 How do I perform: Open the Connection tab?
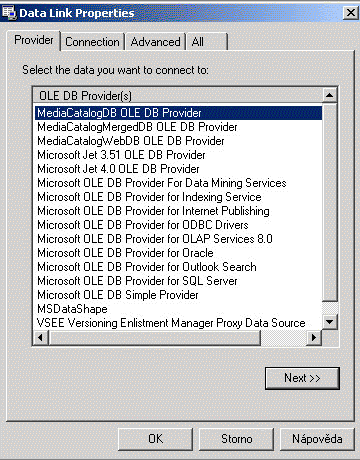(x=92, y=42)
